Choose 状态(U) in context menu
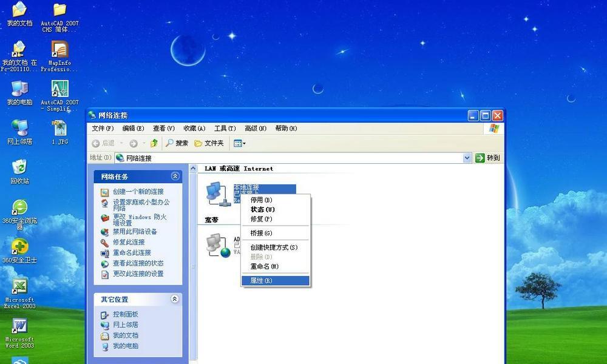The image size is (607, 364). (x=275, y=209)
